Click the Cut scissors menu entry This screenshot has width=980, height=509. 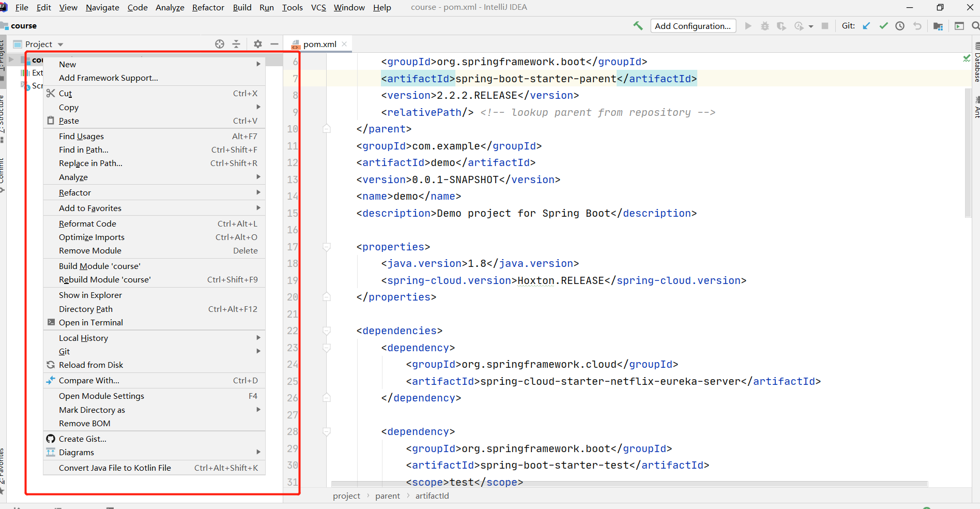click(154, 94)
